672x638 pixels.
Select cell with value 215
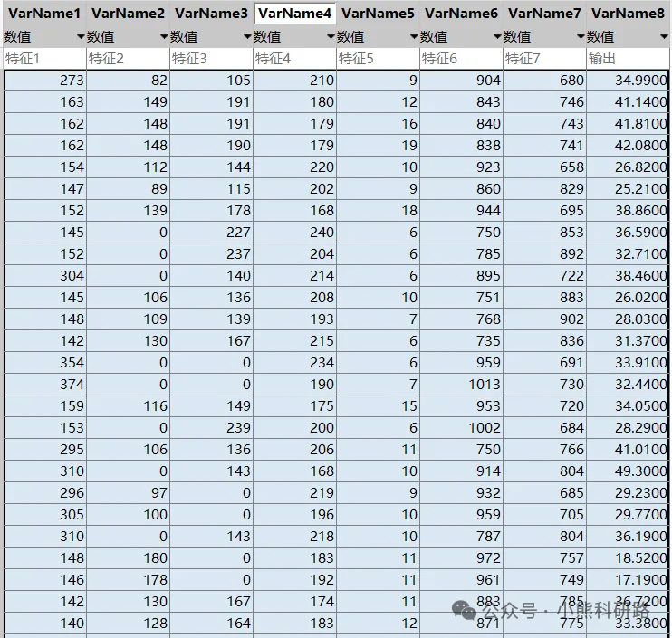(294, 341)
